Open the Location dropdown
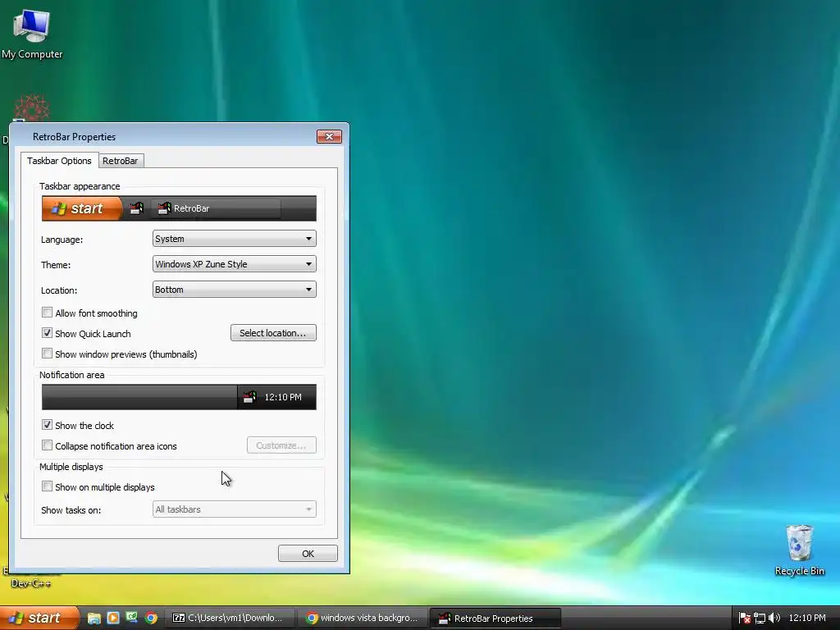Screen dimensions: 840x630 coord(234,290)
